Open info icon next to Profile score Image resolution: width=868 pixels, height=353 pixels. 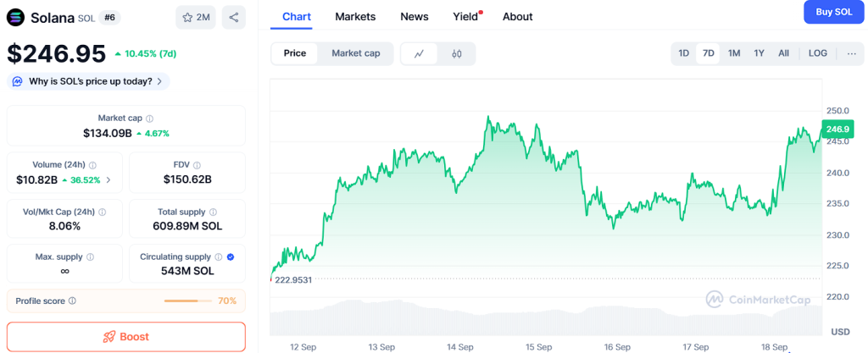pyautogui.click(x=73, y=301)
